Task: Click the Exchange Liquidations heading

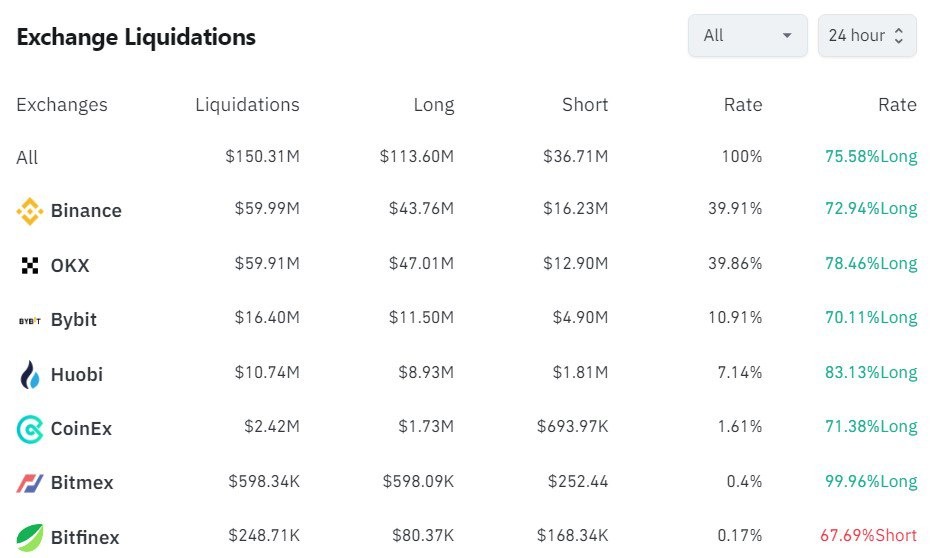Action: click(x=136, y=38)
